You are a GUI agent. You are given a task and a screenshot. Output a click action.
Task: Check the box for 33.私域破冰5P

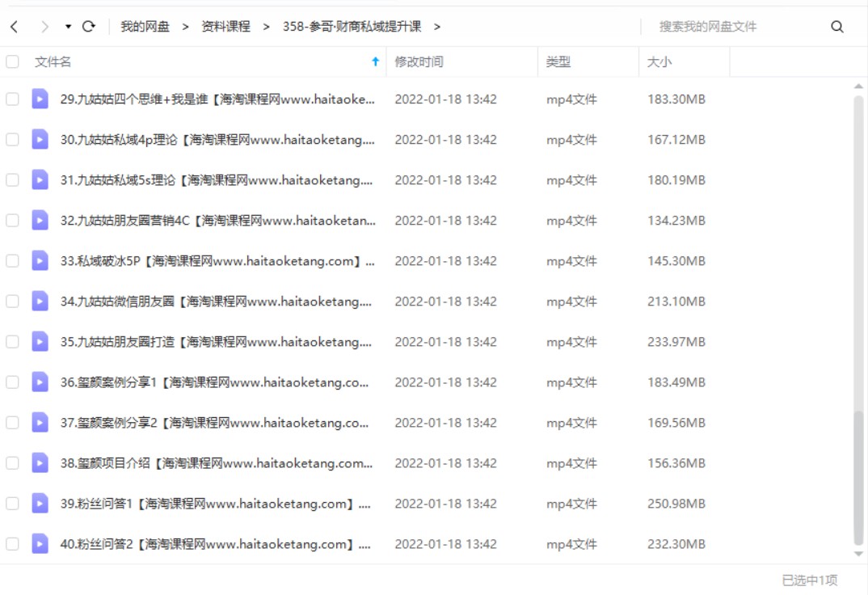click(x=12, y=260)
